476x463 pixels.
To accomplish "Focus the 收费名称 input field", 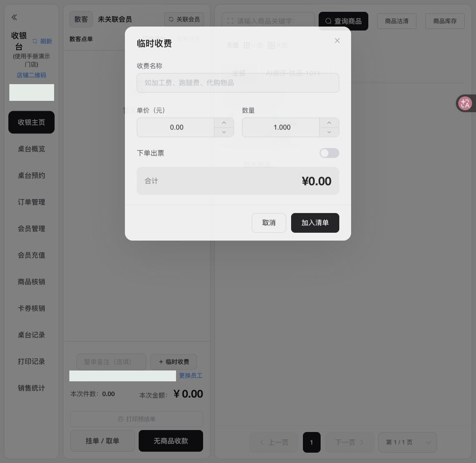I will click(238, 83).
